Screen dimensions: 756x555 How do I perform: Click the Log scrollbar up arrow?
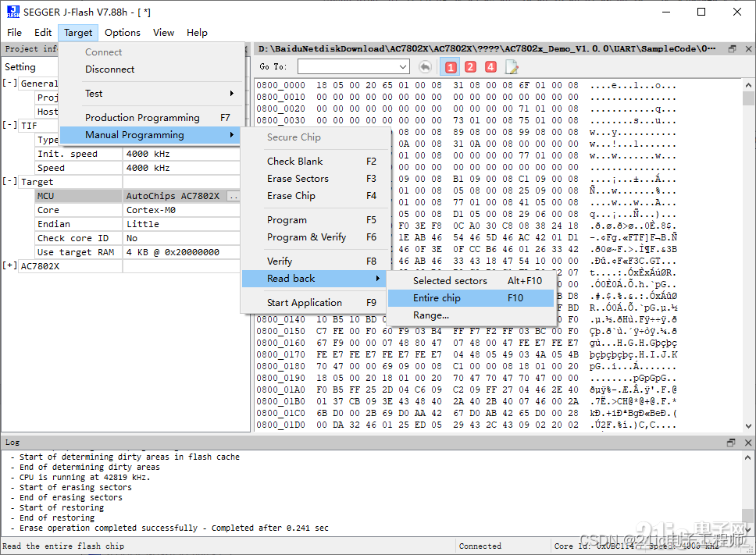coord(748,457)
